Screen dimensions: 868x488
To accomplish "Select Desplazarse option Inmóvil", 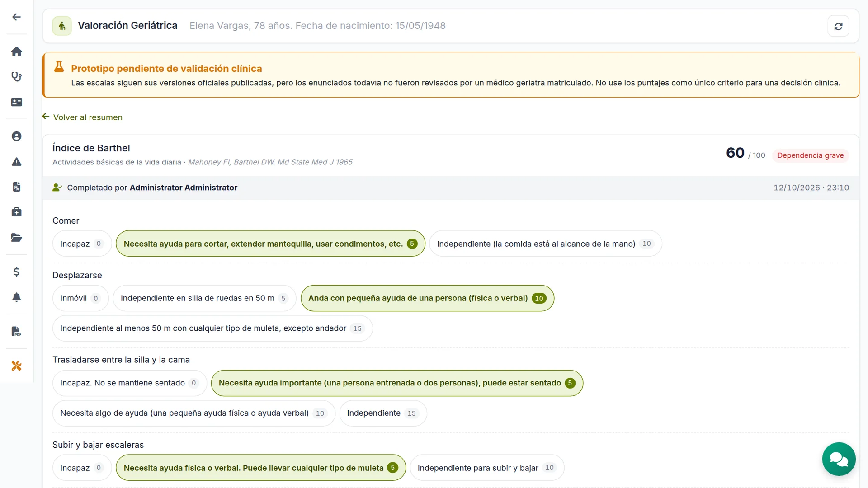I will [x=80, y=298].
